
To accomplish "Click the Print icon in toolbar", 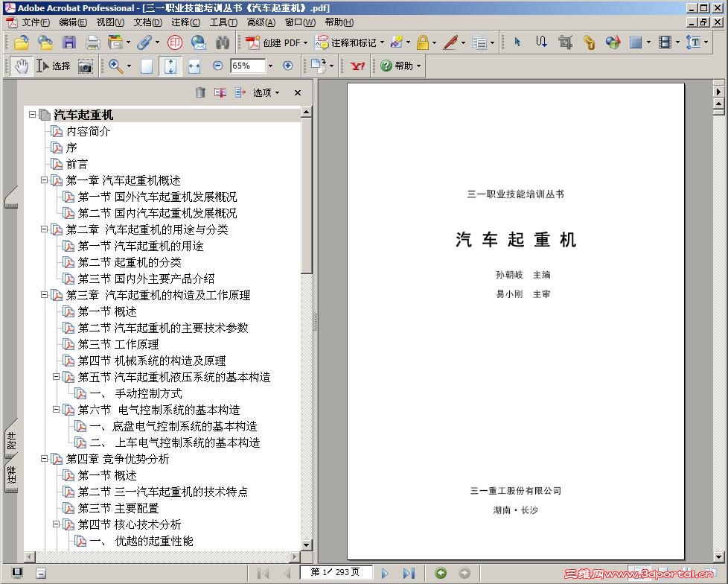I will pyautogui.click(x=93, y=42).
